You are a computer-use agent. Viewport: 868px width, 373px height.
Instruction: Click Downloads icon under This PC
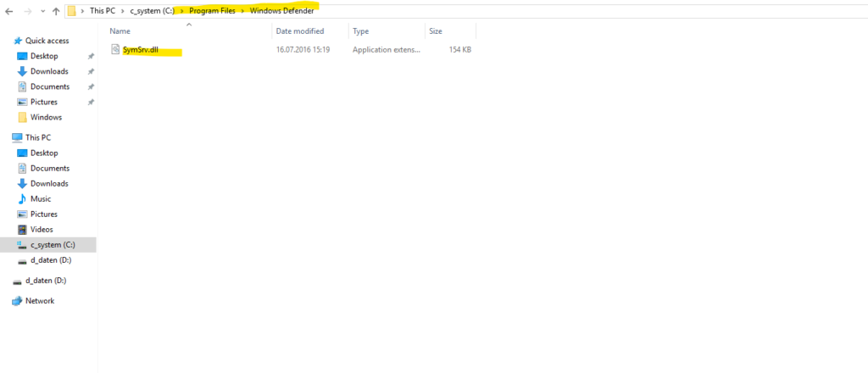coord(22,183)
